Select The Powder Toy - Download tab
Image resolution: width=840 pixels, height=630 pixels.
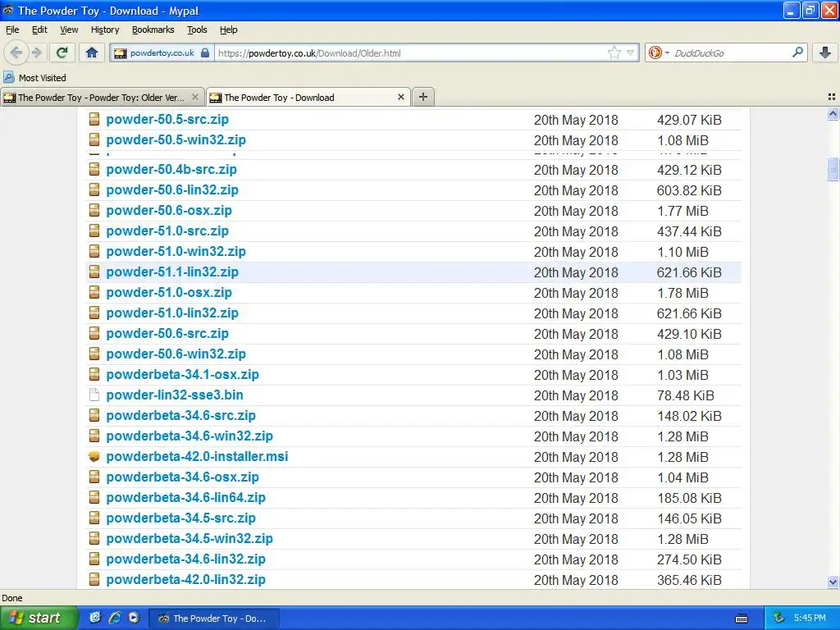click(x=308, y=97)
